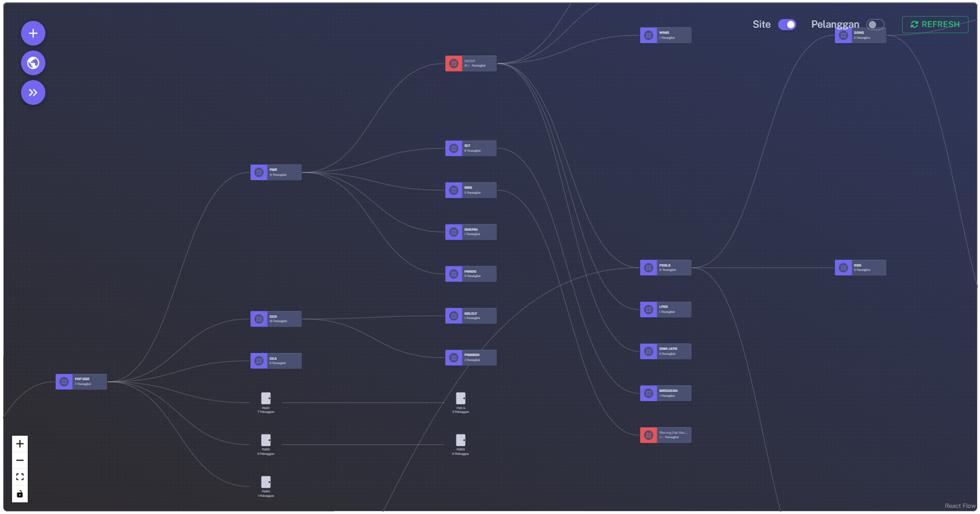Click the green REFRESH button
Viewport: 980px width, 514px height.
935,24
